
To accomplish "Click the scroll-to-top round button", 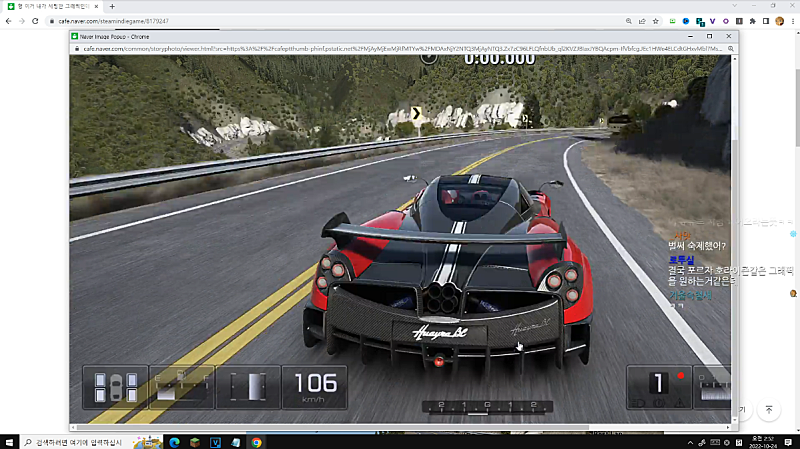I will tap(769, 410).
